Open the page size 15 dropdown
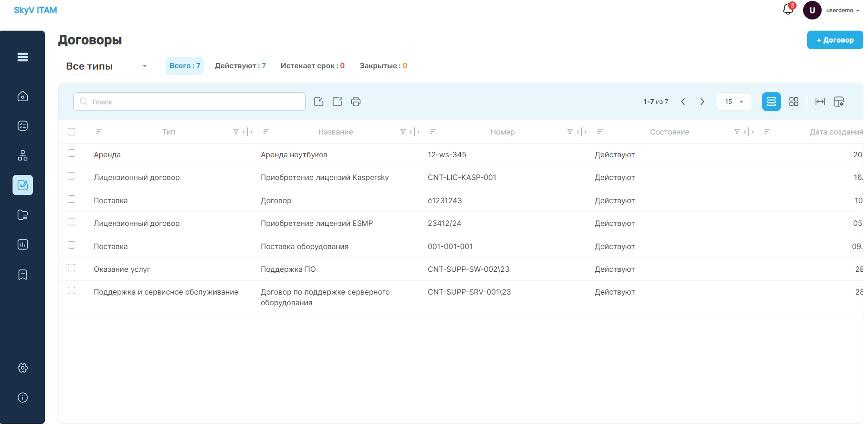This screenshot has height=430, width=868. coord(734,102)
